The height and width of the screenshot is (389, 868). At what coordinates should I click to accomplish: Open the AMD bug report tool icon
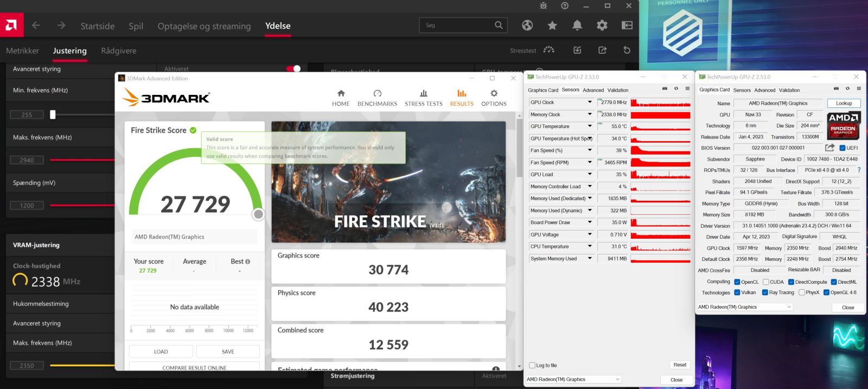(544, 6)
